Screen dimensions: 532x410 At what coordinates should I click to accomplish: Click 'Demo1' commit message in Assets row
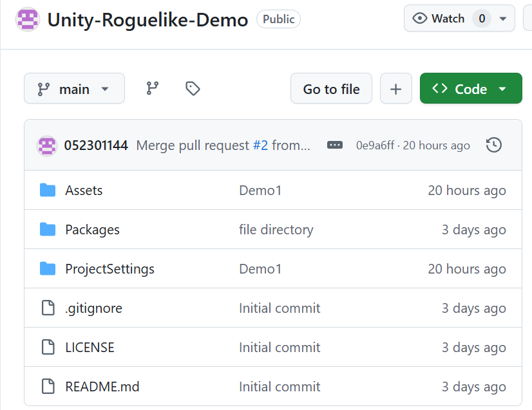260,191
